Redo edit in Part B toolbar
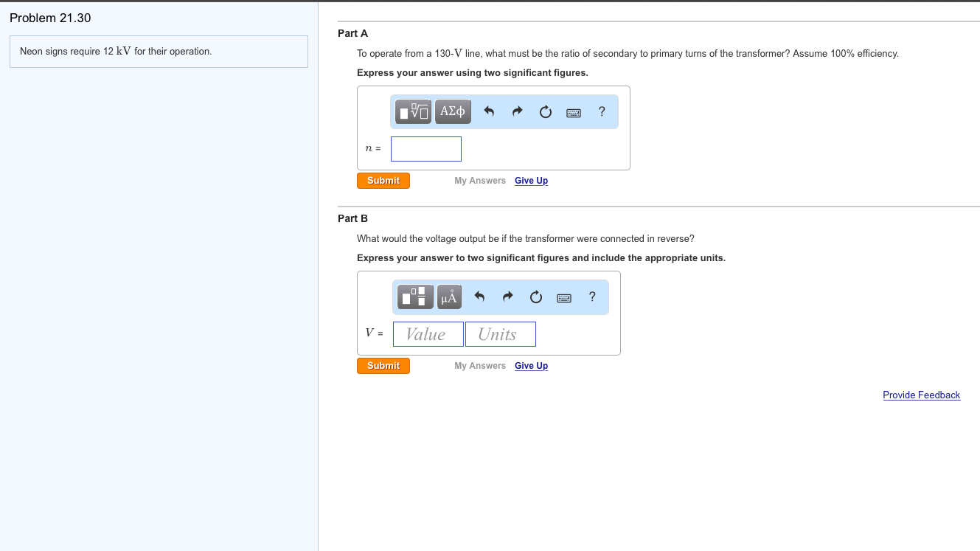The image size is (980, 551). pos(507,297)
